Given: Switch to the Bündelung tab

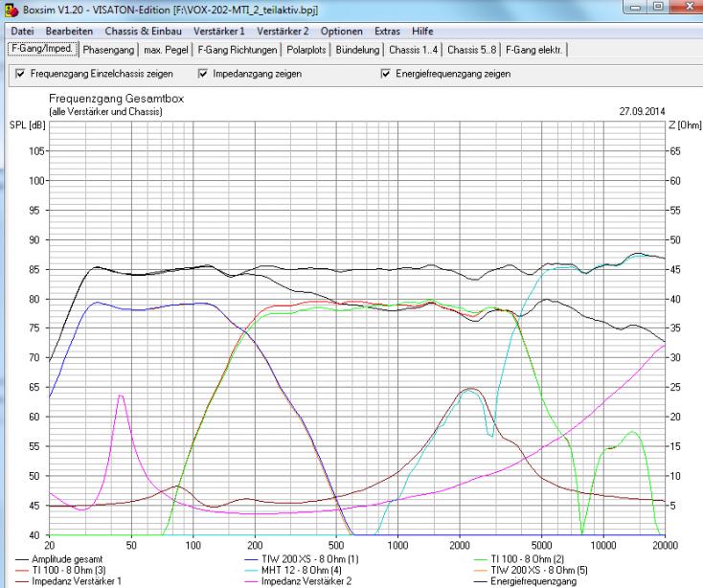Looking at the screenshot, I should (358, 49).
